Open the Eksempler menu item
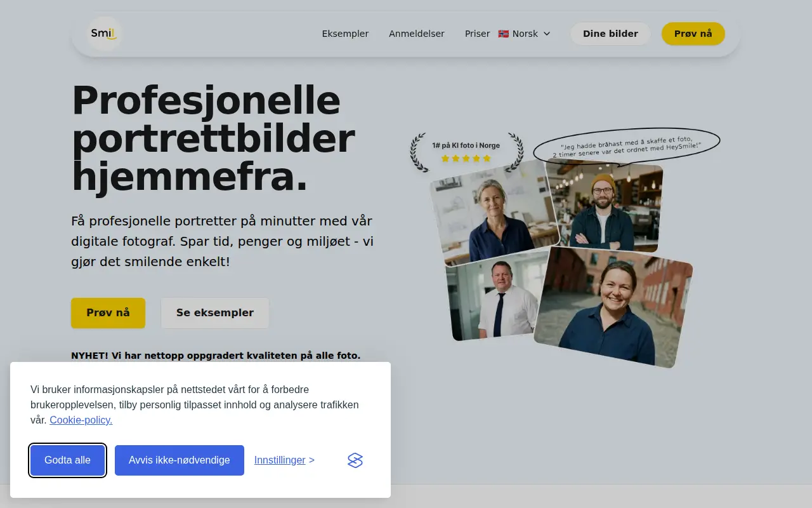812x508 pixels. coord(345,34)
